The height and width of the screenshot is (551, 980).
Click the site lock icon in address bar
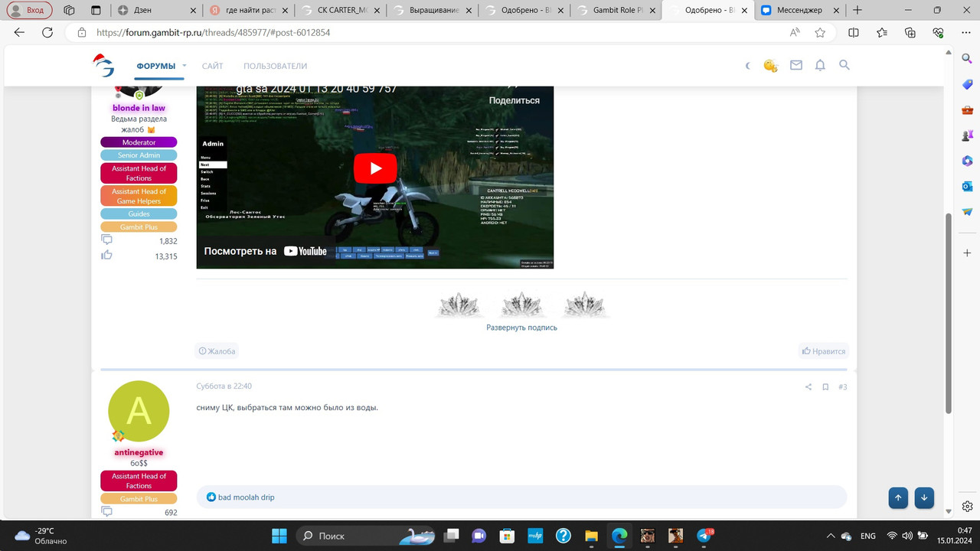click(x=81, y=33)
